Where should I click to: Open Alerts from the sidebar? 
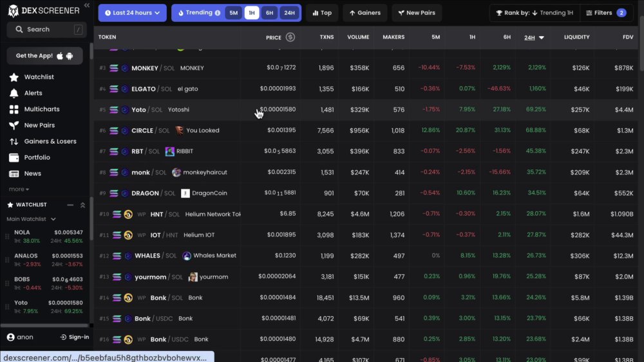(33, 93)
